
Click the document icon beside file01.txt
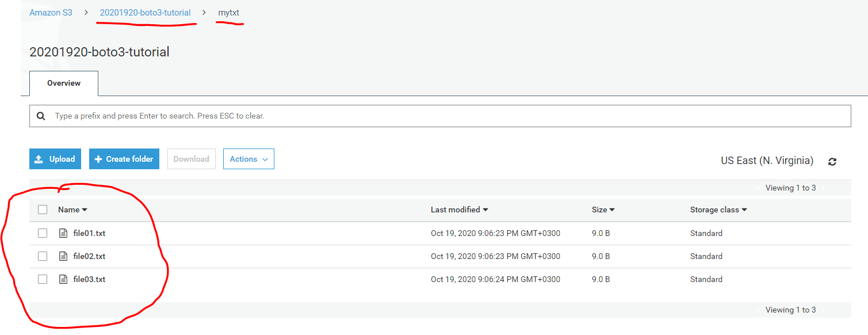pos(63,233)
